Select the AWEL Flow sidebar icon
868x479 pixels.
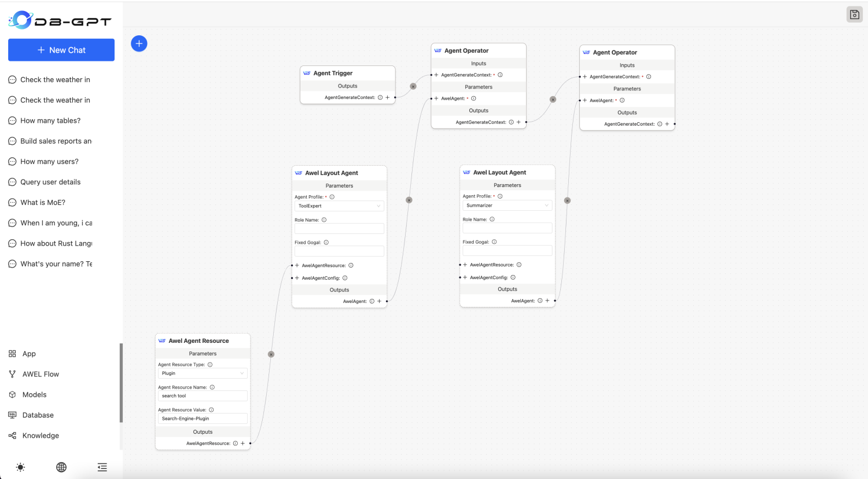click(12, 374)
